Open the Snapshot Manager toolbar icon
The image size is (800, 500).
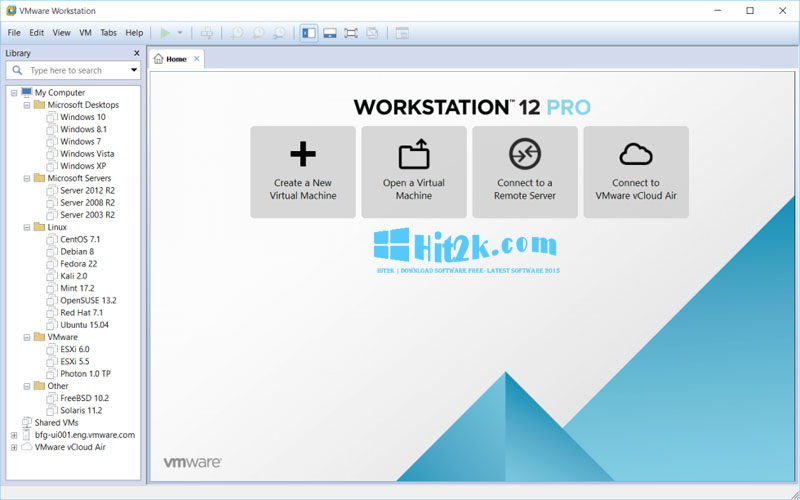(279, 33)
